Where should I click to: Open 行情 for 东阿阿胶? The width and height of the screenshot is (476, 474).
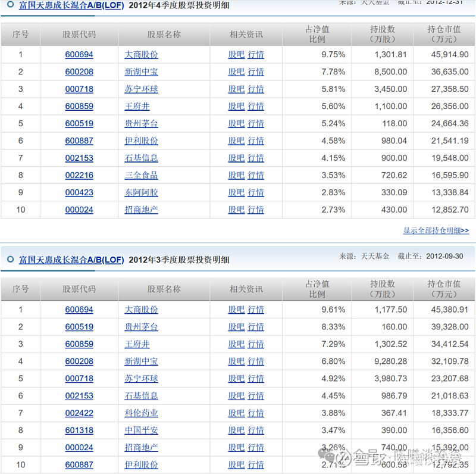pyautogui.click(x=256, y=193)
